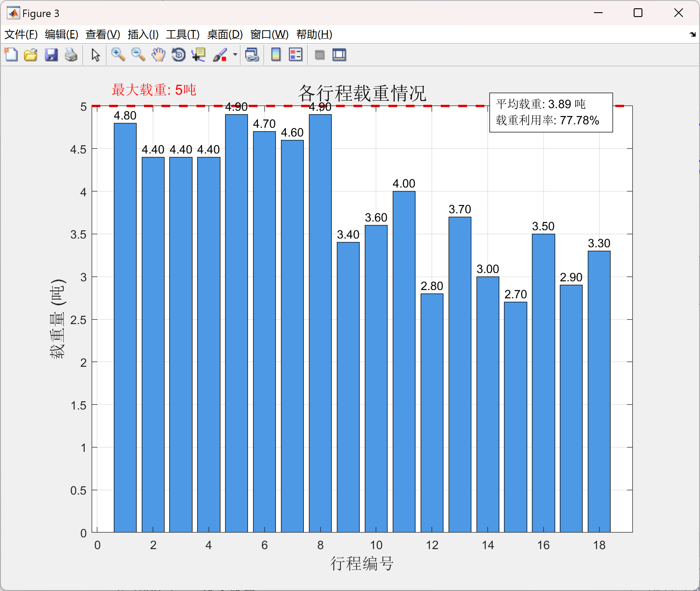Click the bar labeled 3.30
The width and height of the screenshot is (700, 591).
point(599,392)
